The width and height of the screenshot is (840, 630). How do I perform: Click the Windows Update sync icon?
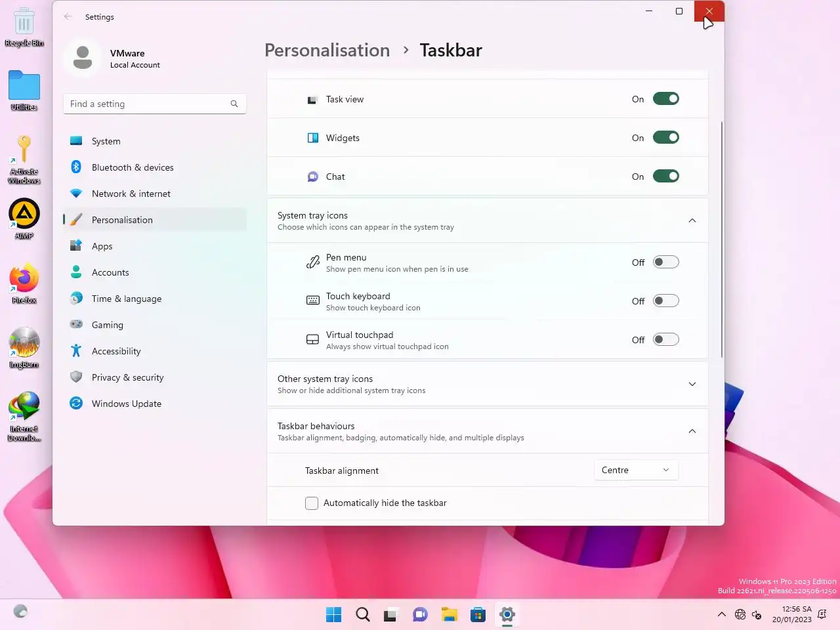click(x=76, y=403)
